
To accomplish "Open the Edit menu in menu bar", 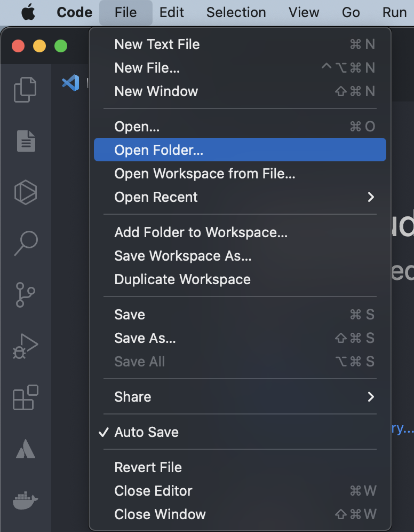I will click(171, 12).
